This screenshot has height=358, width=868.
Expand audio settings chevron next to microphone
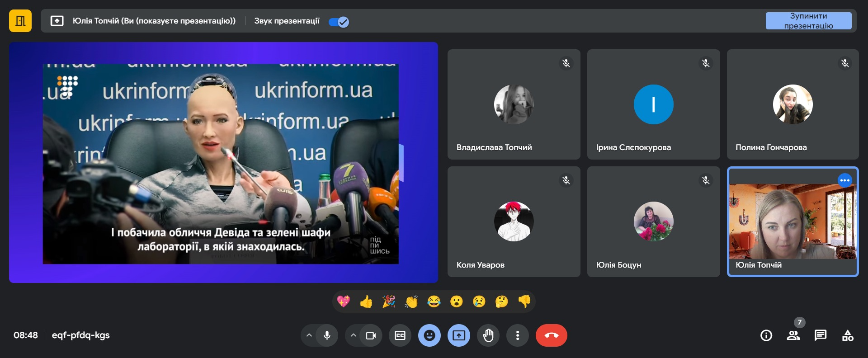309,335
